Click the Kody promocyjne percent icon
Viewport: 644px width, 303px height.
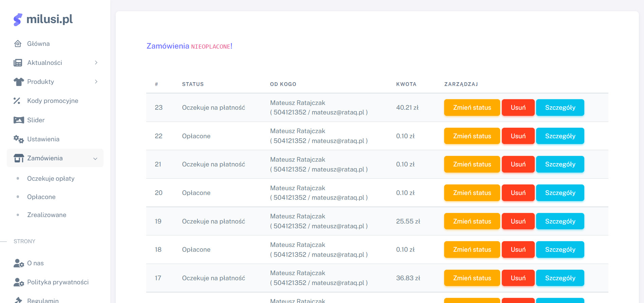17,101
